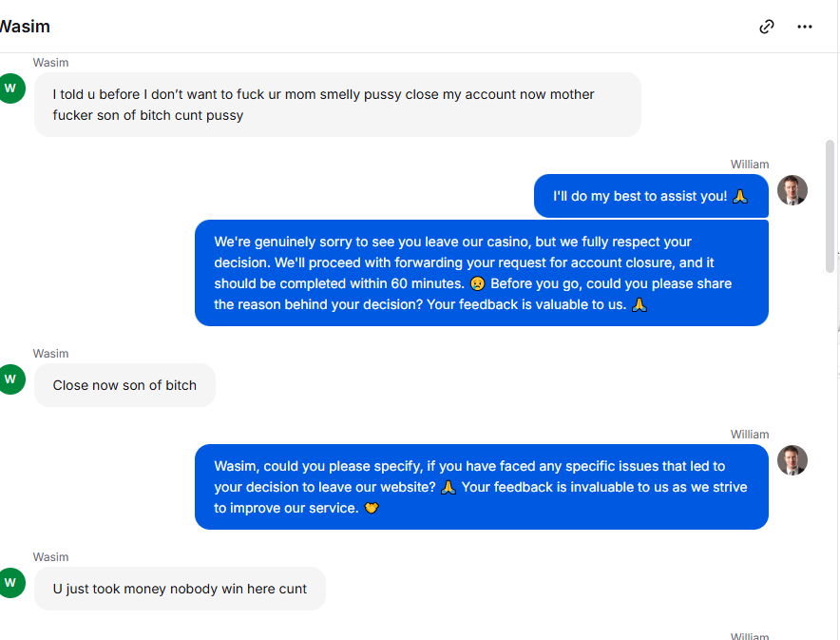
Task: Click the William name label above first reply
Action: coord(750,165)
